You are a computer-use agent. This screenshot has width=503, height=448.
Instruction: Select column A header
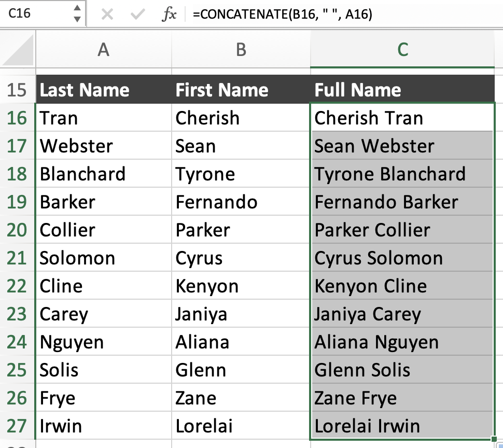click(104, 50)
